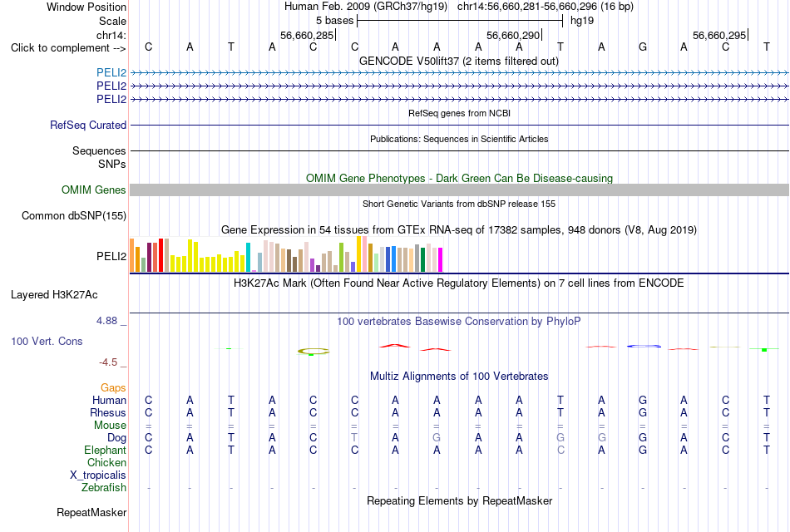Viewport: 790px width, 532px height.
Task: Click the gray OMIM Genes bar
Action: [x=459, y=190]
